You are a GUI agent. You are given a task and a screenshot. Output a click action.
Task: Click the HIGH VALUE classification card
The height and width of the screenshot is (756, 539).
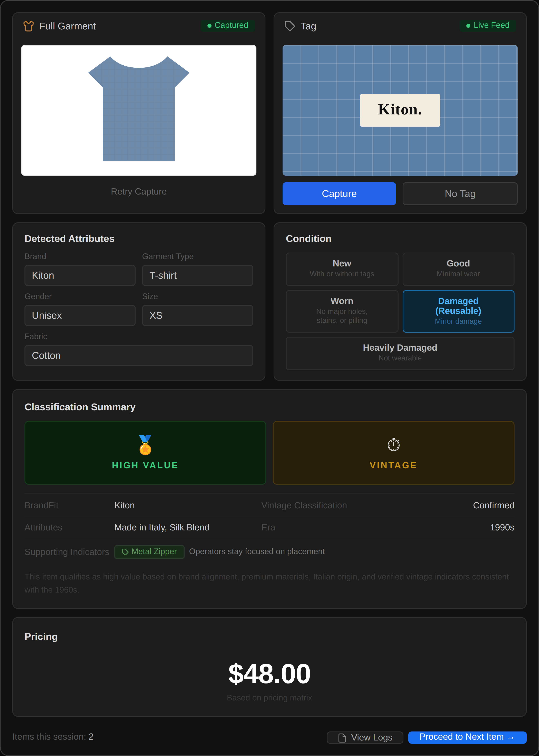(x=145, y=453)
